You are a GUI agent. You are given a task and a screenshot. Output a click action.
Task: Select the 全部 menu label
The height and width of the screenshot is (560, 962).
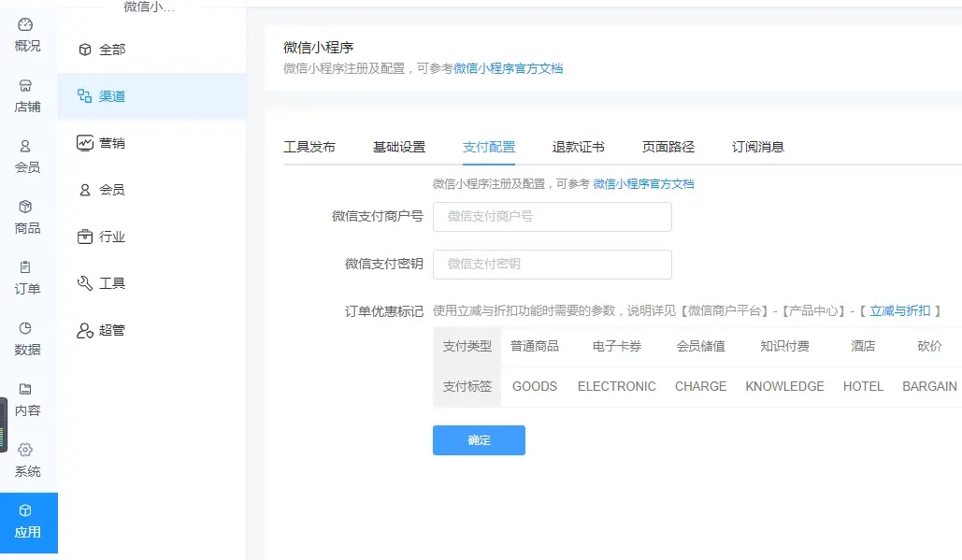tap(112, 50)
